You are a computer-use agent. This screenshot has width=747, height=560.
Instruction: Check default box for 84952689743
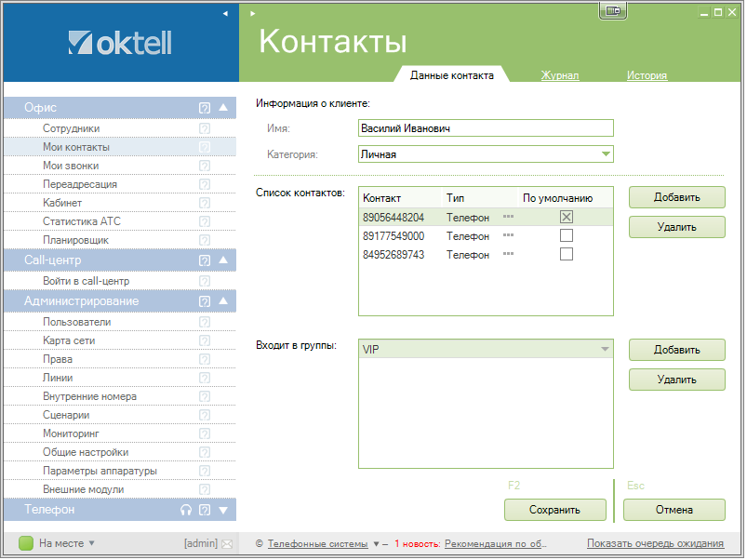click(566, 255)
